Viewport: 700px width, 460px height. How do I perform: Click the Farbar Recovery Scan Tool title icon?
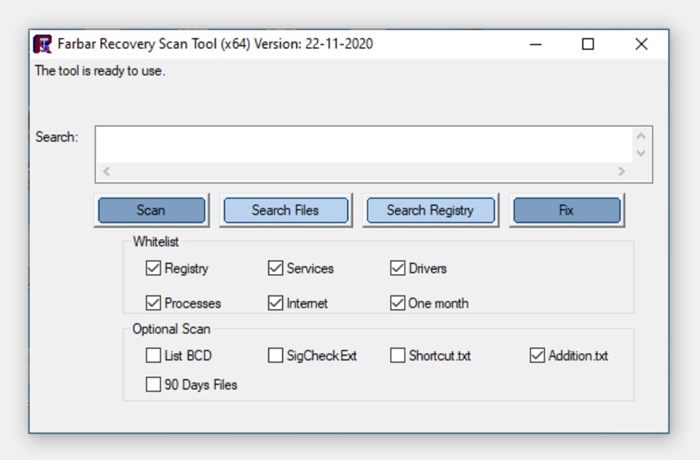coord(42,44)
